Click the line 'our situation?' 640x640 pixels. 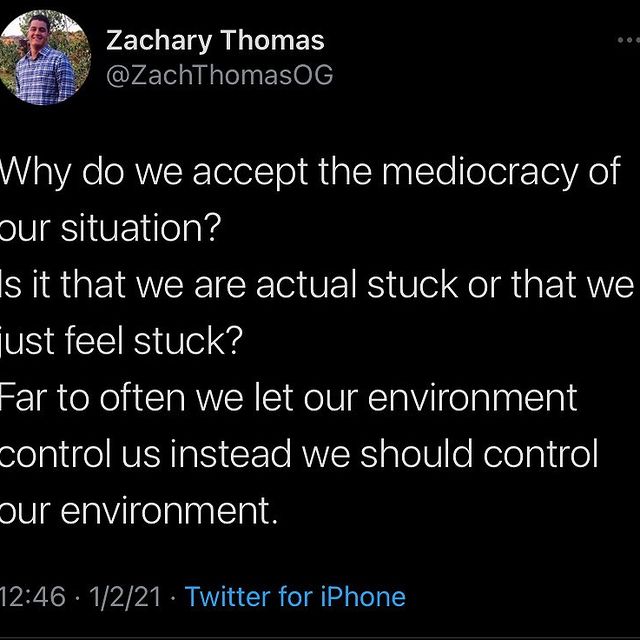pyautogui.click(x=110, y=228)
